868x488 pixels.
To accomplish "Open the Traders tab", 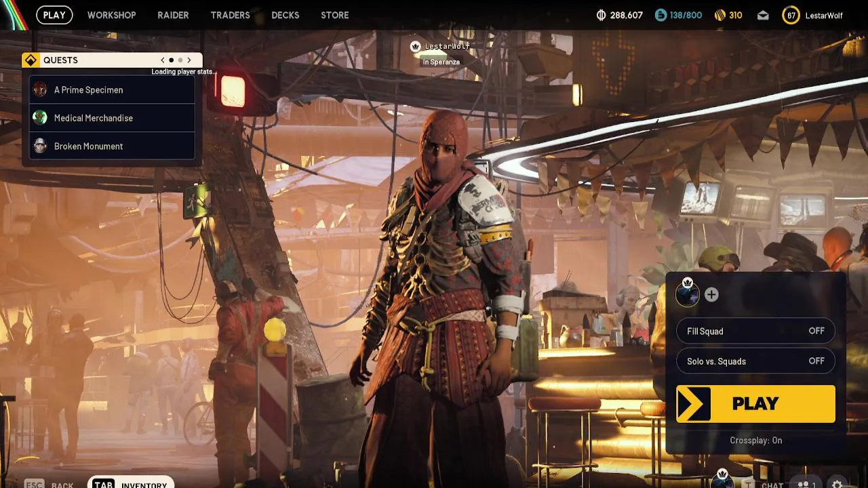I will [230, 15].
